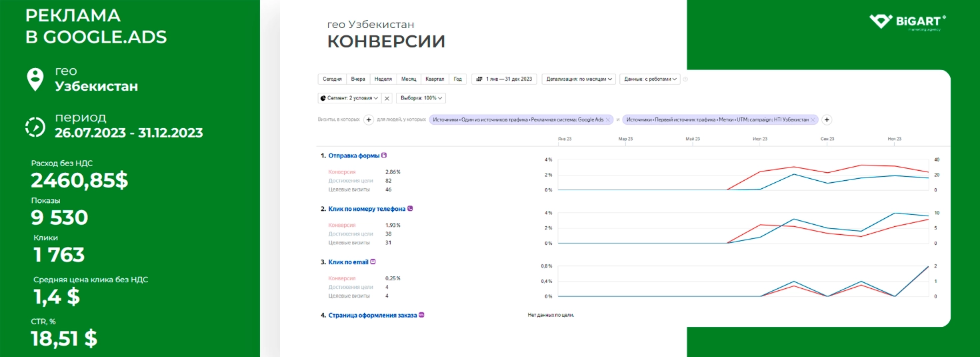The width and height of the screenshot is (980, 357).
Task: Click the target visits value 46
Action: pos(389,190)
